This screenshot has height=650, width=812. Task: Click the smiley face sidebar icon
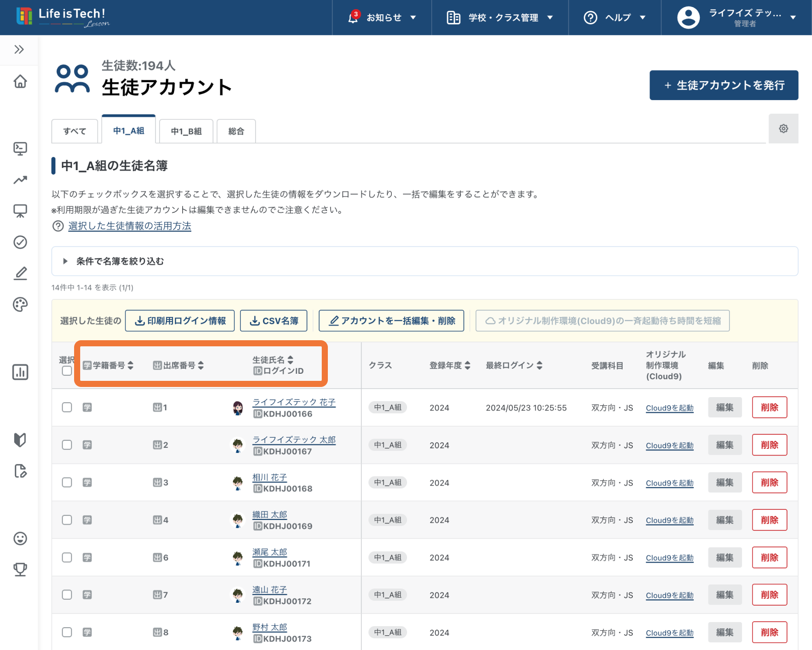click(20, 538)
